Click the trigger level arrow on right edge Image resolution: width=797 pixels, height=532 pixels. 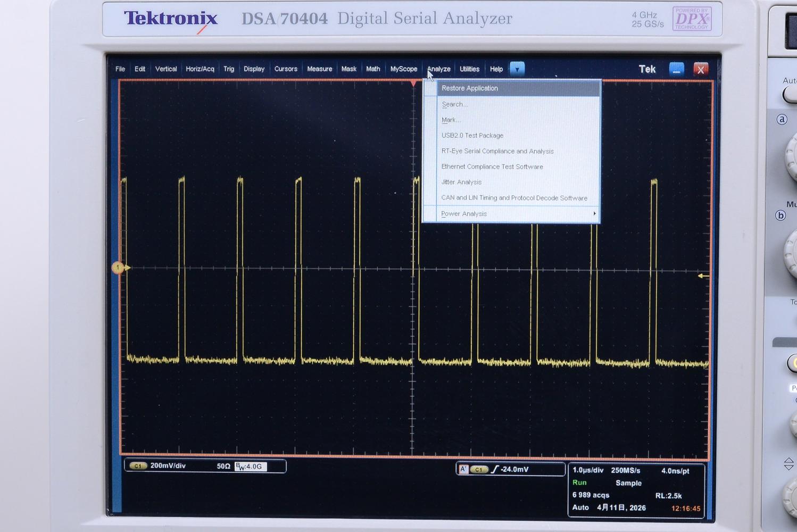[703, 276]
